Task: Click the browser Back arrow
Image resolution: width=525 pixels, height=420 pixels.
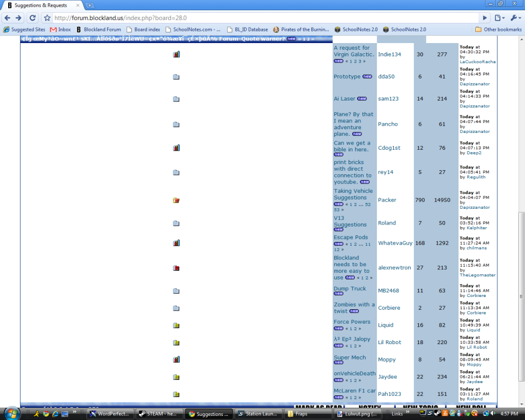Action: 7,18
